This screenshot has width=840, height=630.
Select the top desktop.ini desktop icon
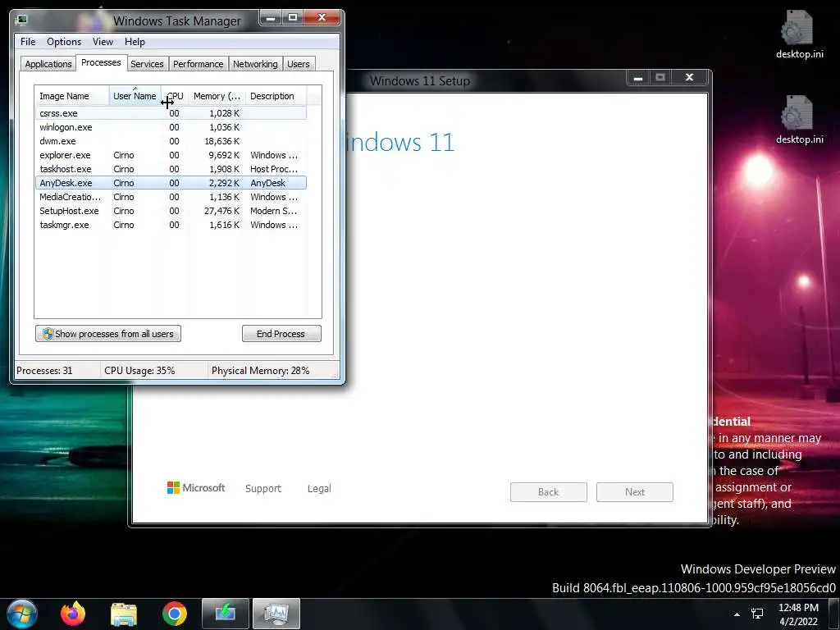(x=799, y=34)
